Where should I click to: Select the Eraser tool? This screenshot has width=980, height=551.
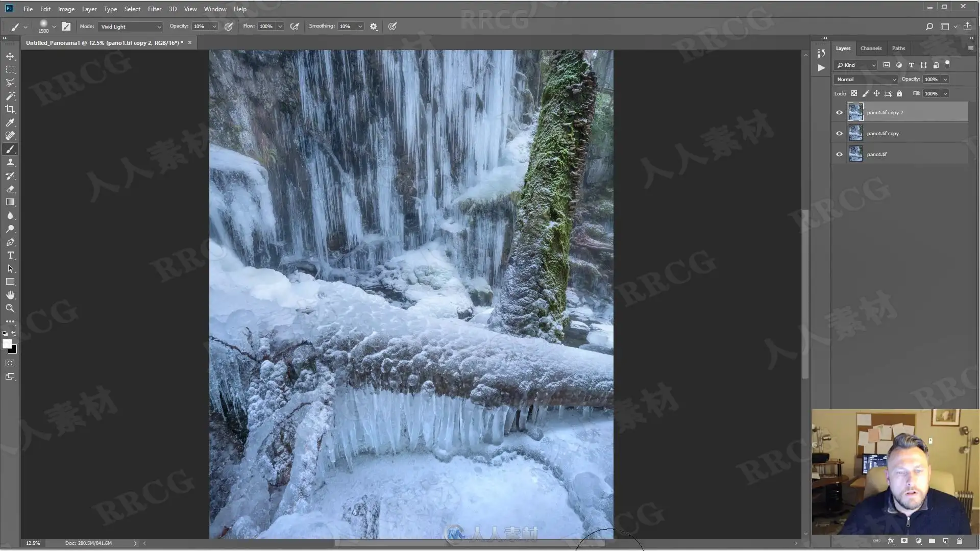click(x=10, y=189)
